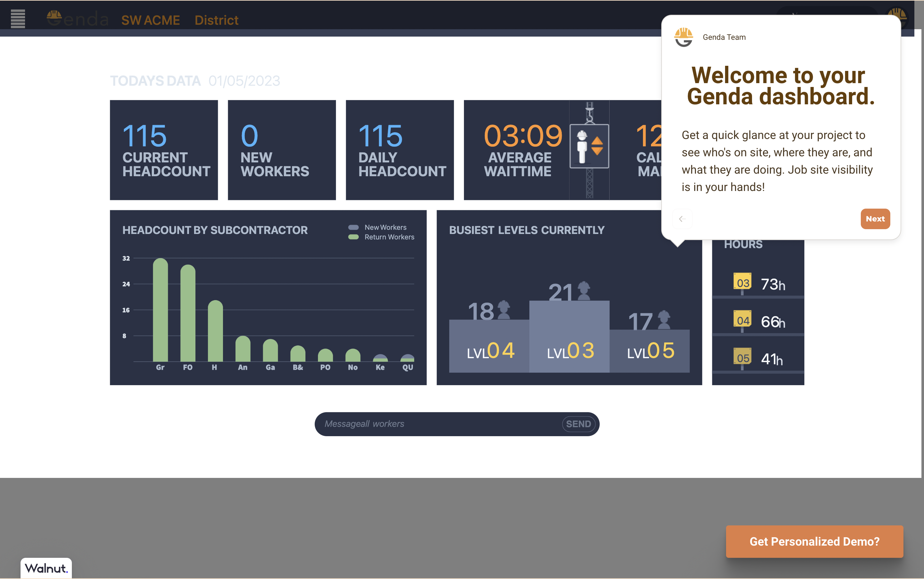The image size is (924, 579).
Task: Open the hamburger menu icon
Action: [18, 18]
